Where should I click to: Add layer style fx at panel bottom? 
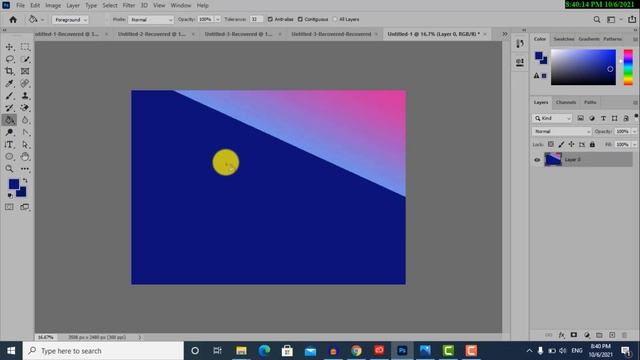click(562, 335)
